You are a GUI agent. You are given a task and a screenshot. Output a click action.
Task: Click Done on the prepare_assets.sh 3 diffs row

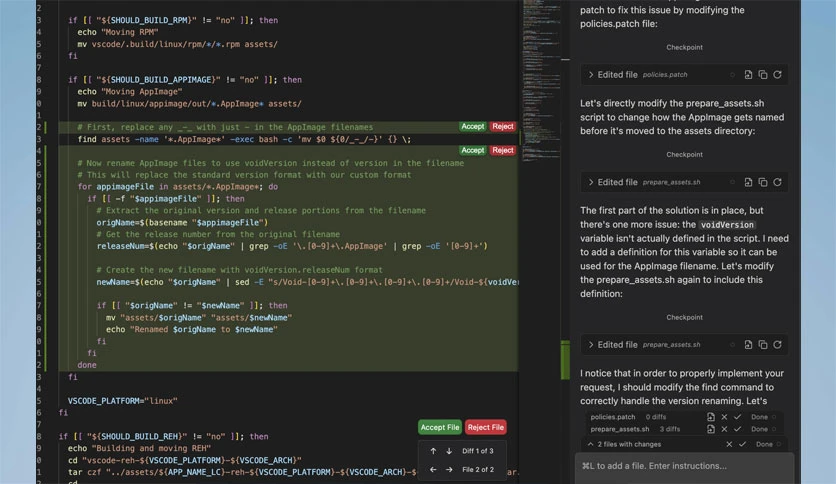(759, 429)
